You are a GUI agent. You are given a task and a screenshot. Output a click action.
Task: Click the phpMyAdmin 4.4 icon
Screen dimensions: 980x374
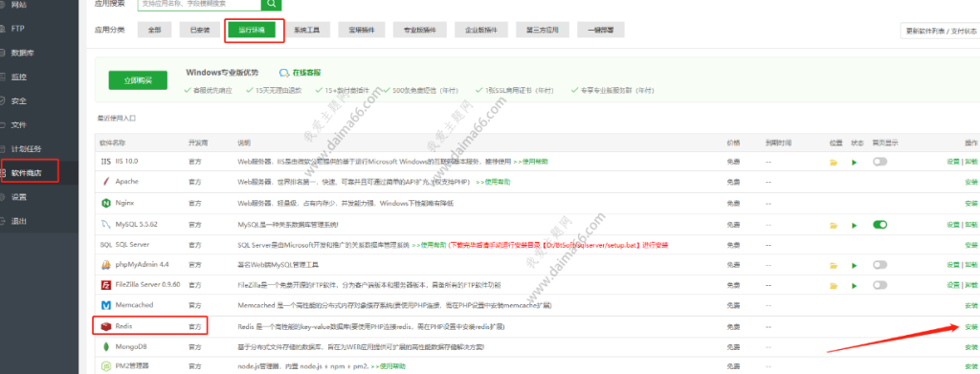point(105,265)
